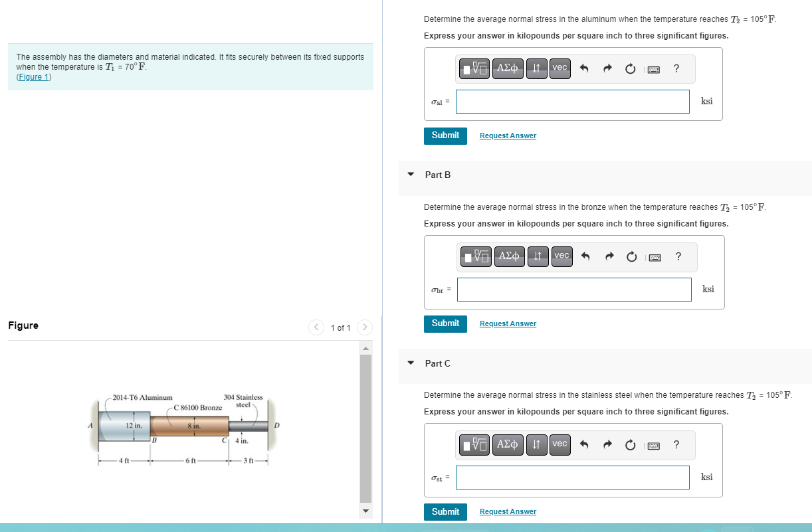Focus the σbr answer input field

pos(575,290)
